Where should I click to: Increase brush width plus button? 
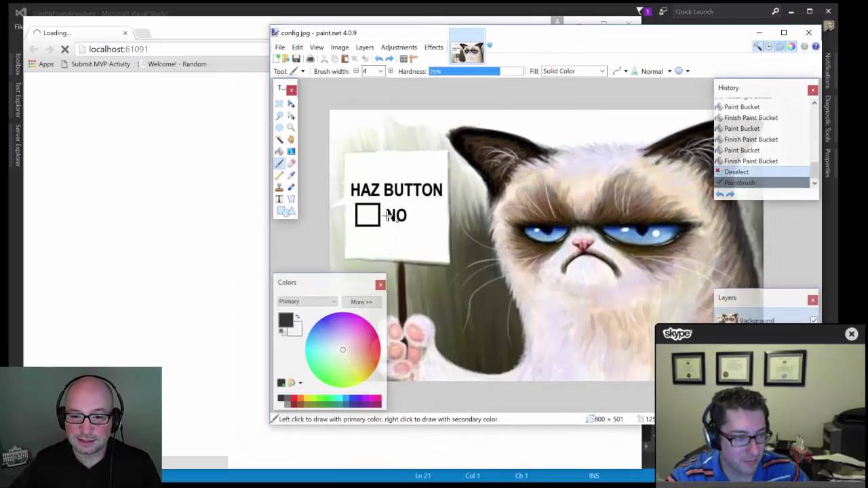tap(390, 71)
